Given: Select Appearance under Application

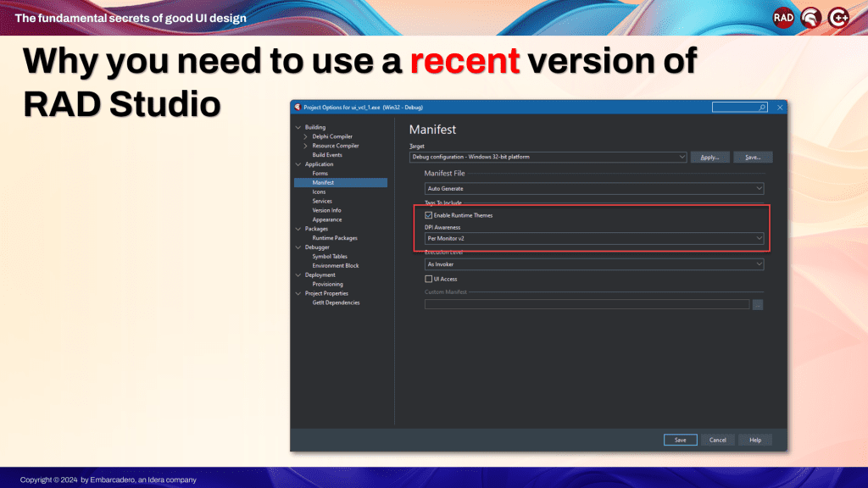Looking at the screenshot, I should click(327, 219).
